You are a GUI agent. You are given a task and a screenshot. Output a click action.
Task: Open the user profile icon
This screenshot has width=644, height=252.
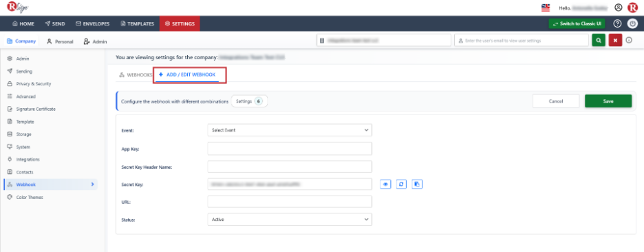618,8
